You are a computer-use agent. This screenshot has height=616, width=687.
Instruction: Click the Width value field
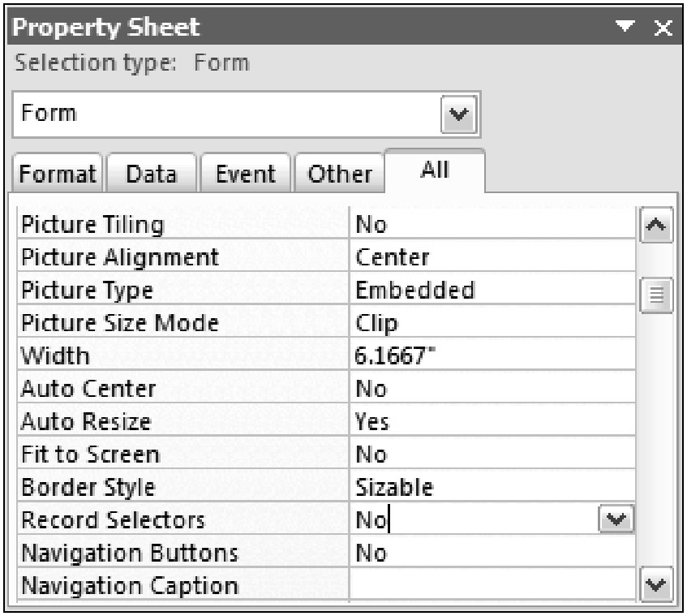point(492,356)
